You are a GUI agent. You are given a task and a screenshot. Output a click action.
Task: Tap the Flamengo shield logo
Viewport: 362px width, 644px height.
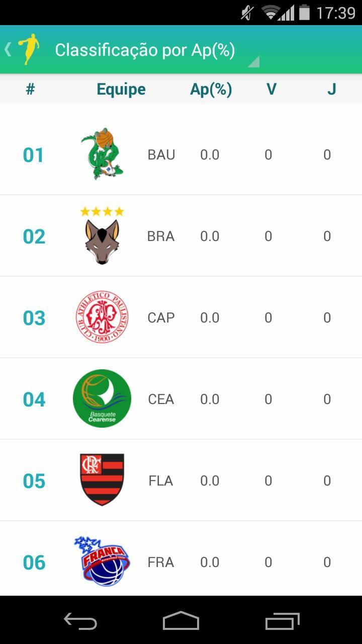(x=102, y=480)
